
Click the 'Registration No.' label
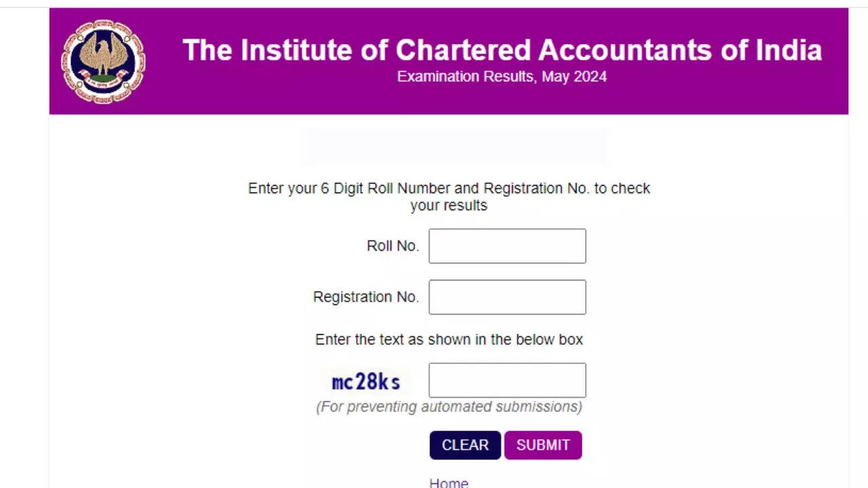366,297
